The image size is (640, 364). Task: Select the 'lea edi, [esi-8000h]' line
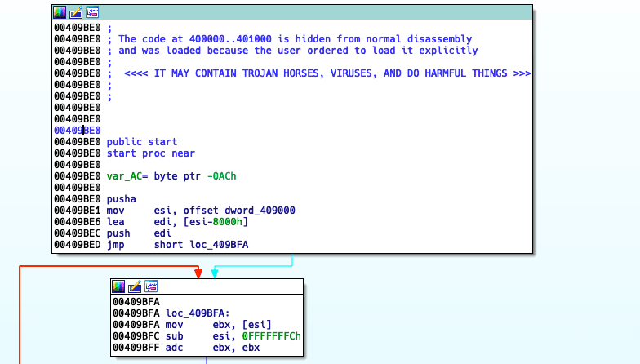click(177, 222)
